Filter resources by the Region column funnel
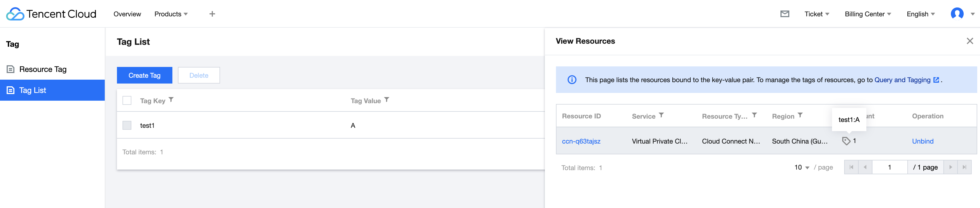Image resolution: width=980 pixels, height=208 pixels. [x=800, y=115]
